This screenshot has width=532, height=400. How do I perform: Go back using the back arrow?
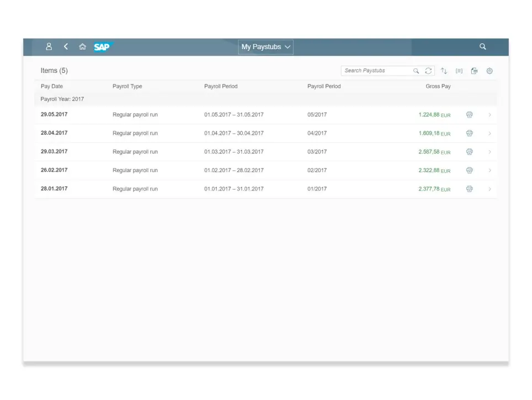(x=66, y=46)
